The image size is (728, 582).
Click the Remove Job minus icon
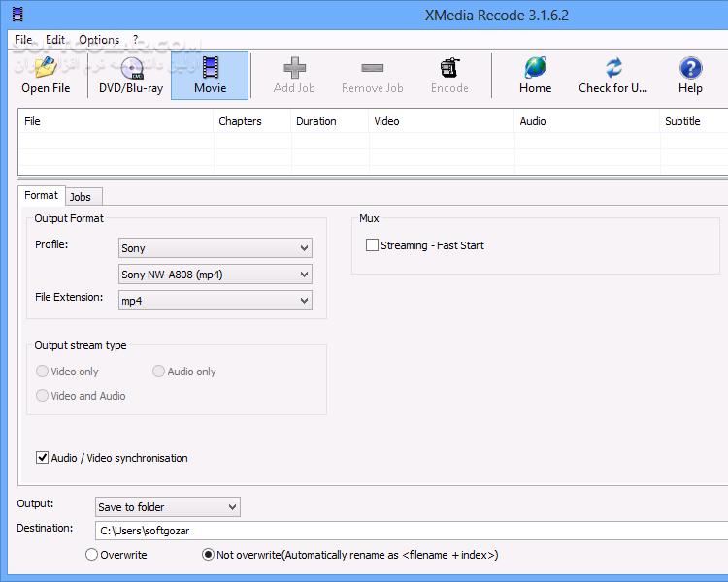coord(373,76)
